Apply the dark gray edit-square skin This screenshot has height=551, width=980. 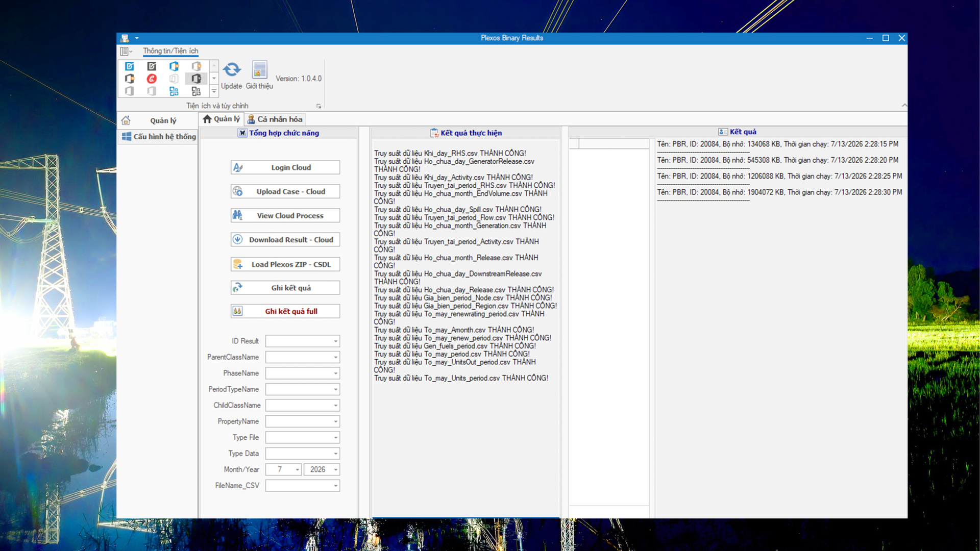pos(152,66)
